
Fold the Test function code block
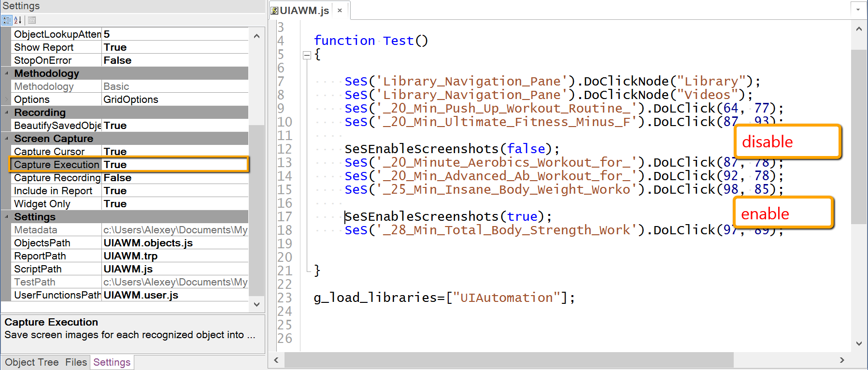pyautogui.click(x=307, y=55)
